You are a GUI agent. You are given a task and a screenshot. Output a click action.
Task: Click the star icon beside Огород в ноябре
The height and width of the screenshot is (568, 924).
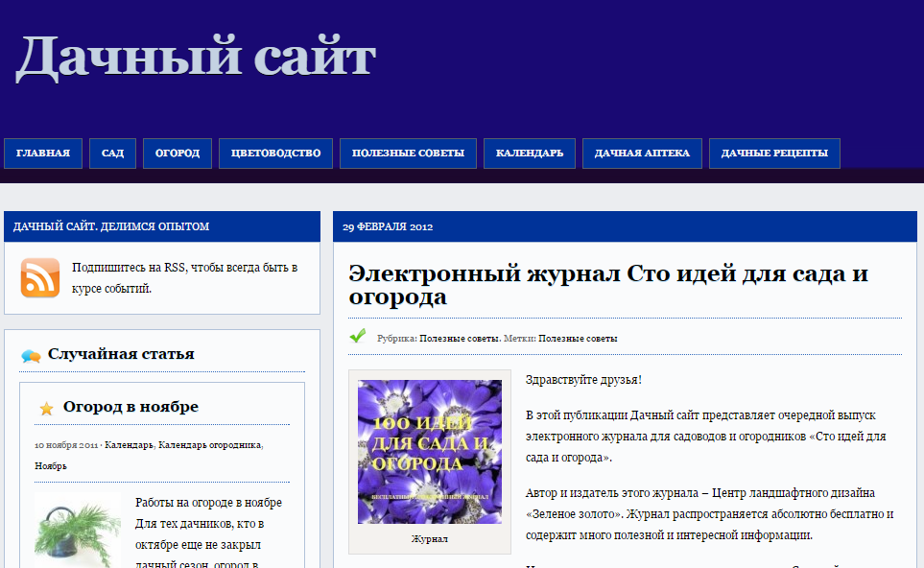coord(46,408)
